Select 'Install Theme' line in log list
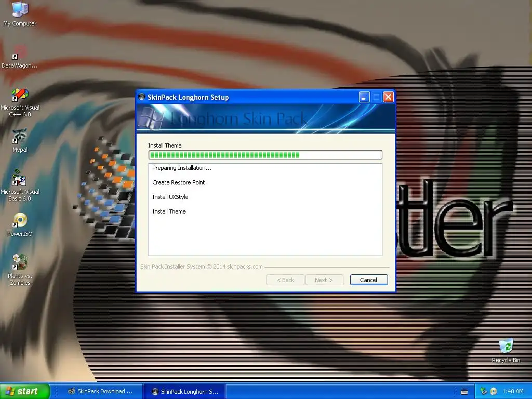 [x=169, y=212]
